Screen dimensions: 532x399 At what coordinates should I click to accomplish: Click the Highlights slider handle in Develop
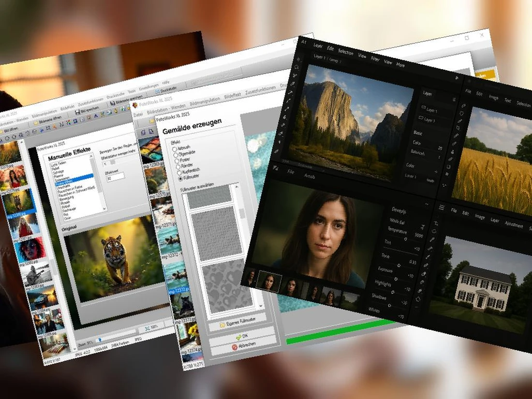tap(393, 292)
